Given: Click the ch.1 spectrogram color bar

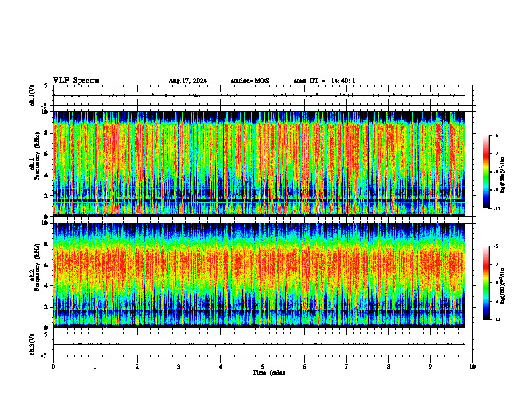Looking at the screenshot, I should point(486,172).
